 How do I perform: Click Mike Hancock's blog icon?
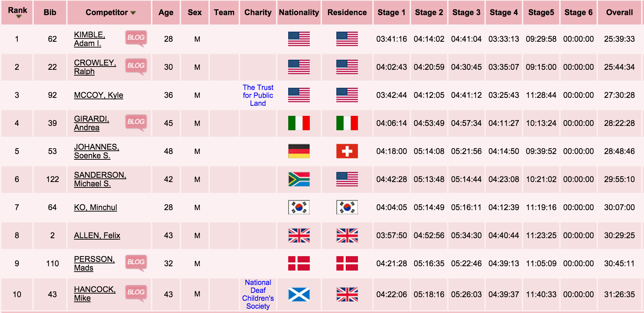(136, 292)
